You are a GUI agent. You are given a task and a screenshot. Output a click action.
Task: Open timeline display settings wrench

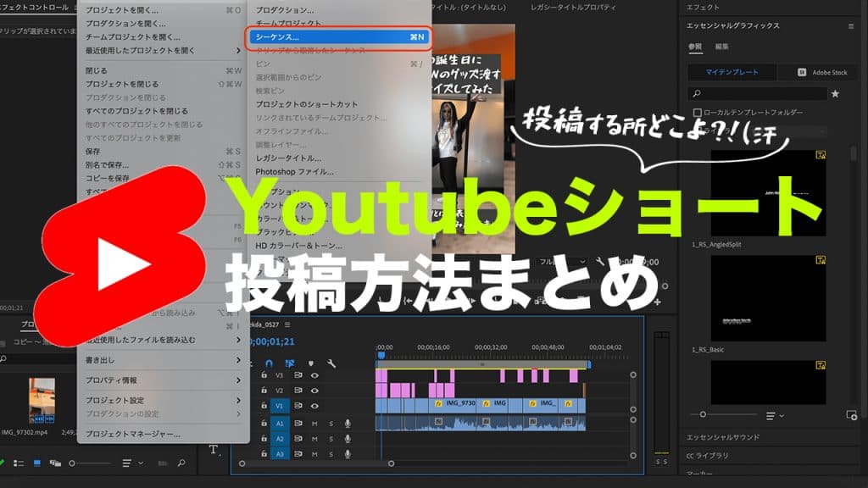point(331,363)
